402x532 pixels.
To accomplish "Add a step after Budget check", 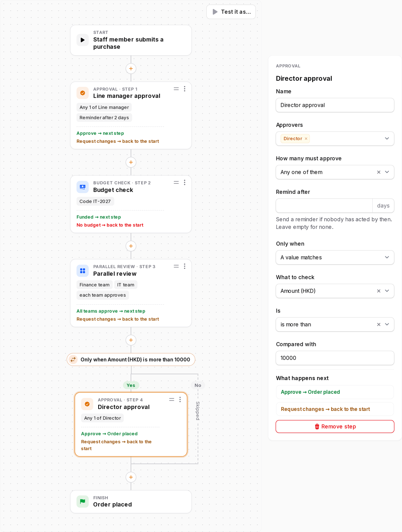I will pos(131,246).
